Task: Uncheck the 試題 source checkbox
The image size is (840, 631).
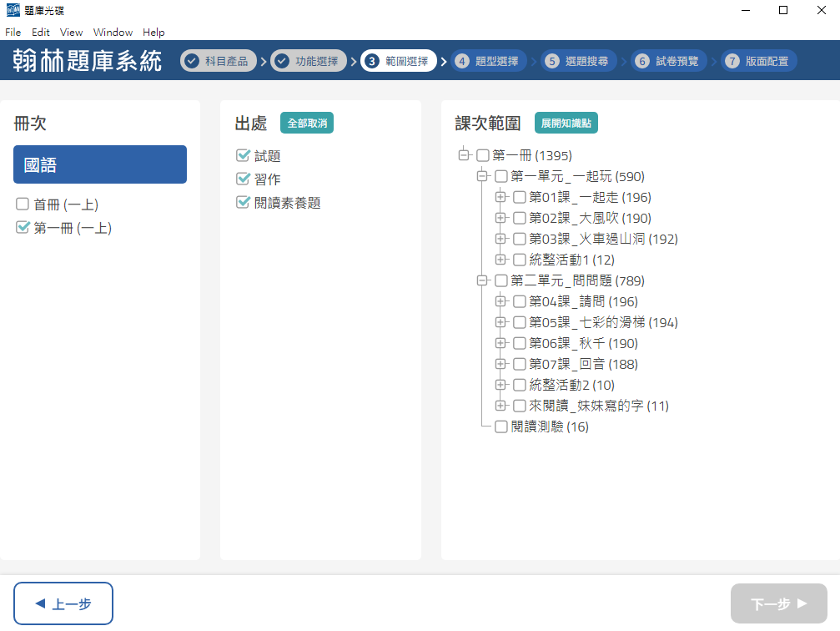Action: pyautogui.click(x=244, y=156)
